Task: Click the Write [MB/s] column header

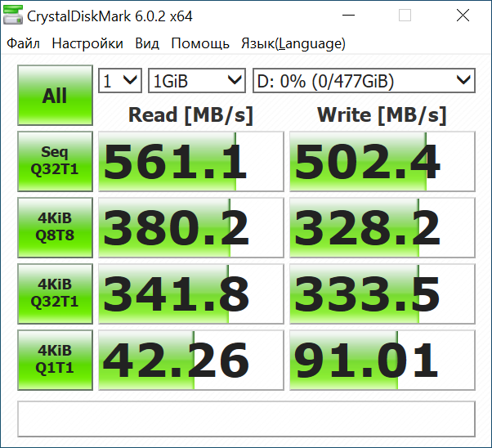Action: (x=382, y=115)
